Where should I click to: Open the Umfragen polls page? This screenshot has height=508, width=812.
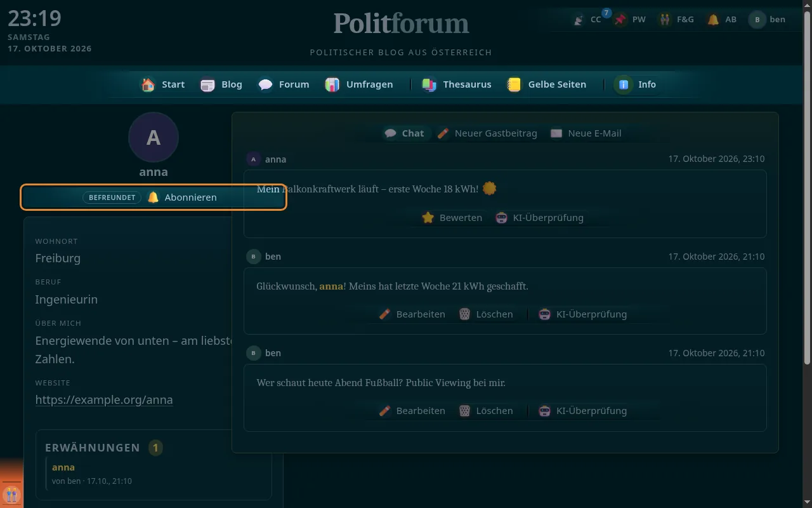click(x=359, y=84)
